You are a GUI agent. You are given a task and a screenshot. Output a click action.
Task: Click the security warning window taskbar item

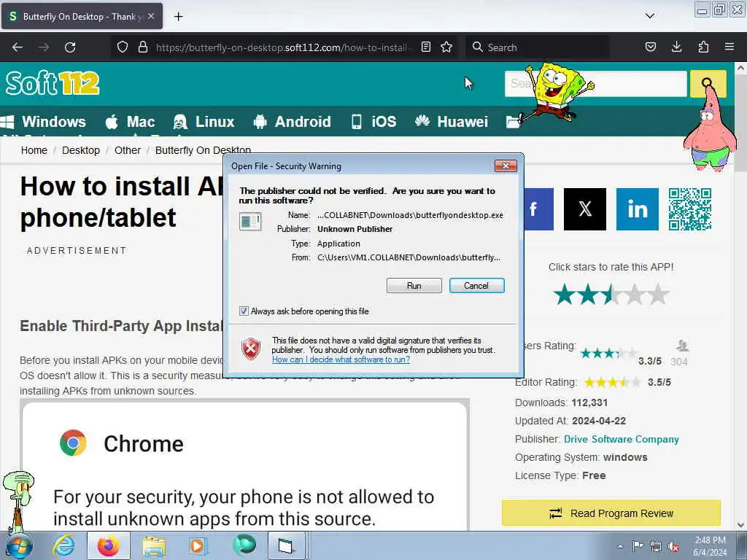pyautogui.click(x=286, y=546)
